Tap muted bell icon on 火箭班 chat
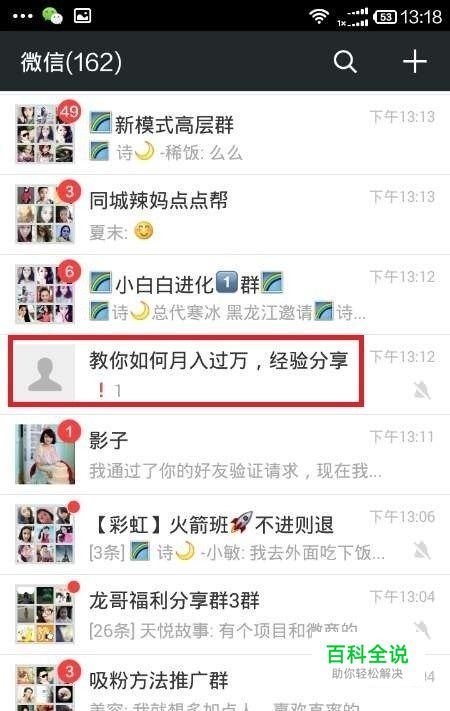The height and width of the screenshot is (711, 450). [422, 550]
